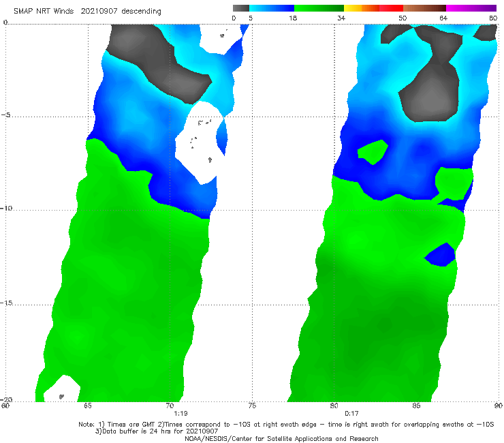Image resolution: width=504 pixels, height=443 pixels.
Task: Click the 'Note: 1) Times are GMT' line
Action: tap(286, 425)
